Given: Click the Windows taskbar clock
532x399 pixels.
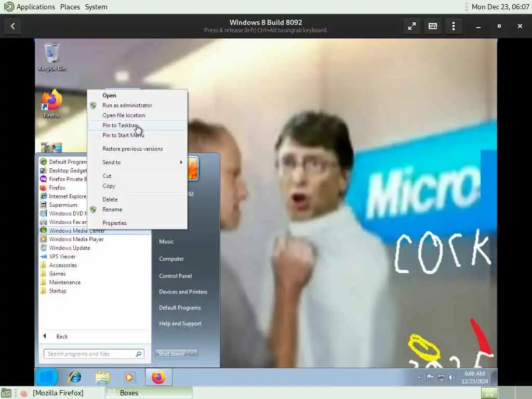Looking at the screenshot, I should pyautogui.click(x=474, y=377).
